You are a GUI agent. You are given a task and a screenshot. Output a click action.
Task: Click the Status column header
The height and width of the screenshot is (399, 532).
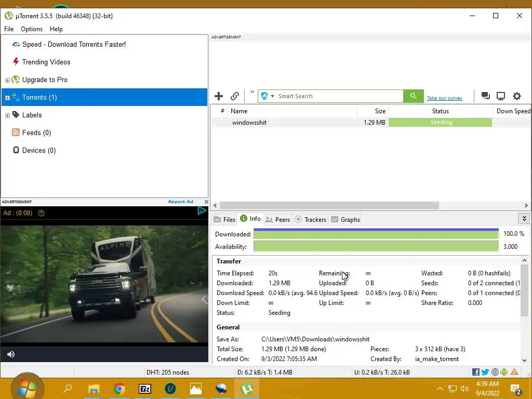pos(441,111)
